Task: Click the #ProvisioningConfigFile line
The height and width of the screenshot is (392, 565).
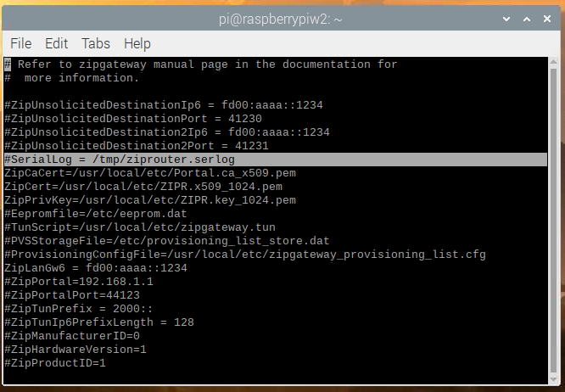Action: (x=245, y=255)
